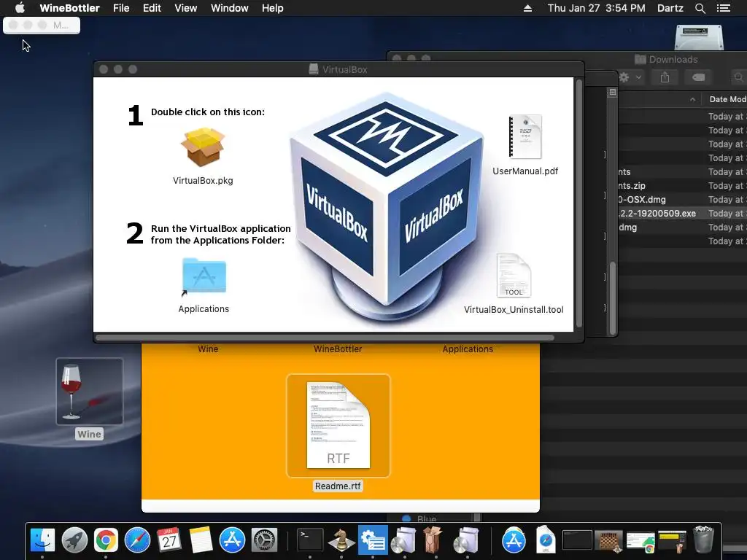Toggle sort direction chevron beside Date Modified
Image resolution: width=747 pixels, height=560 pixels.
[692, 99]
